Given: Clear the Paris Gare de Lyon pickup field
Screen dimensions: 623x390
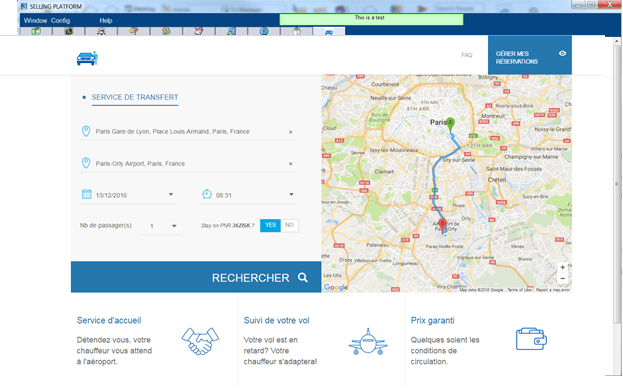Looking at the screenshot, I should point(290,132).
